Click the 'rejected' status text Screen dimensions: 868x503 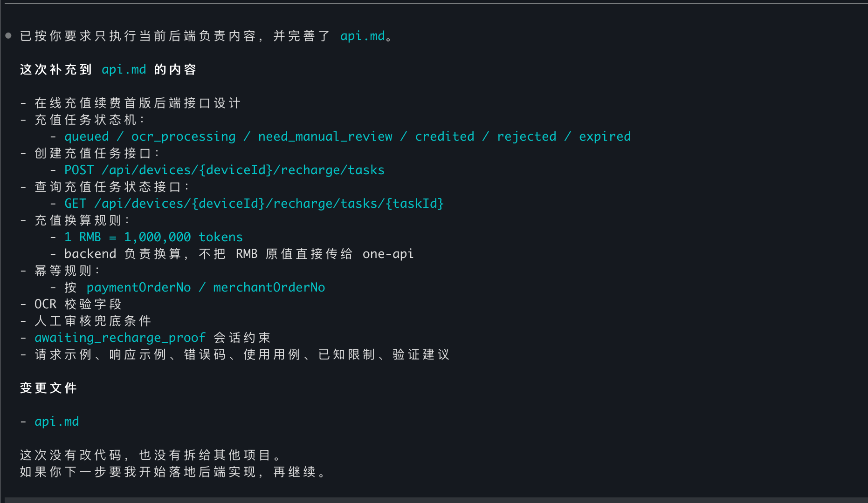click(x=527, y=136)
